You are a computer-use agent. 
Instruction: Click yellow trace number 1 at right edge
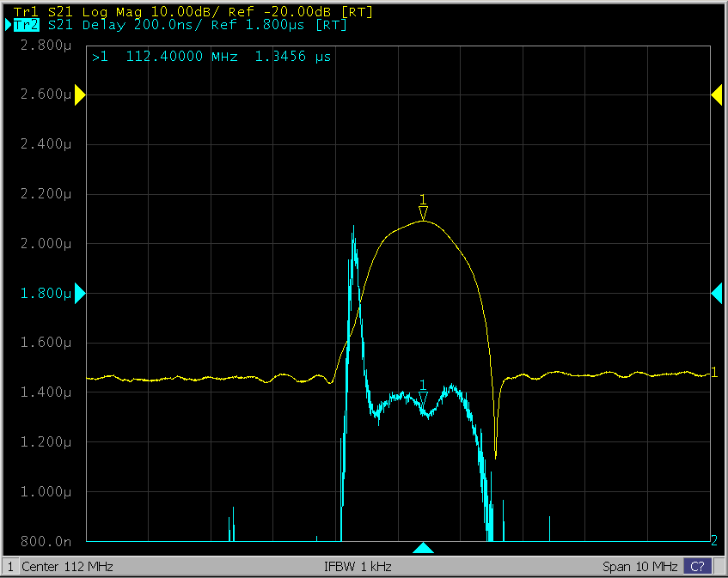714,372
